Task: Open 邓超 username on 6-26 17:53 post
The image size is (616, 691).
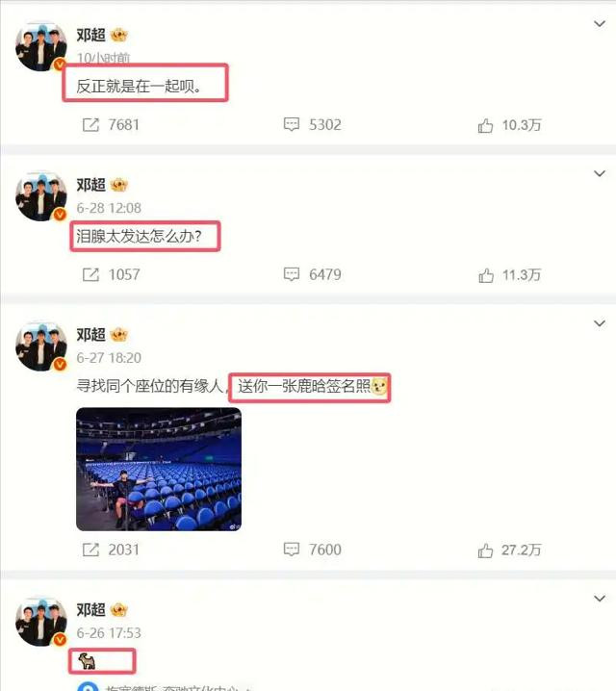Action: 90,609
